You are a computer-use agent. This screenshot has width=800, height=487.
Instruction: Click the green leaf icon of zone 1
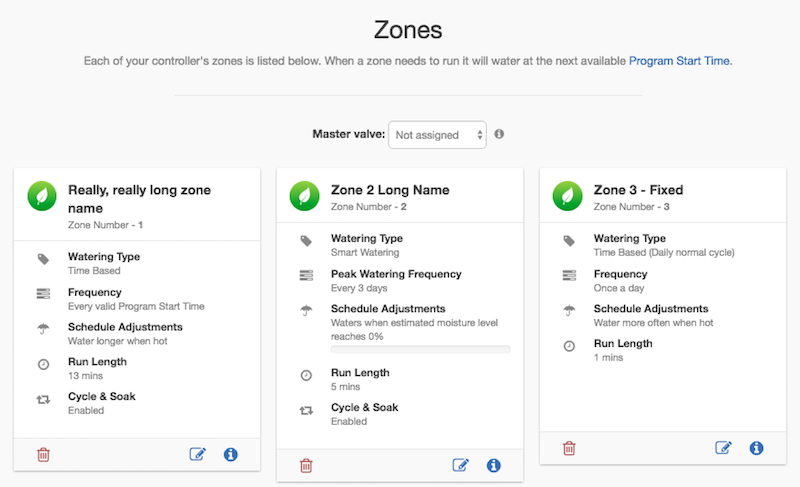42,196
